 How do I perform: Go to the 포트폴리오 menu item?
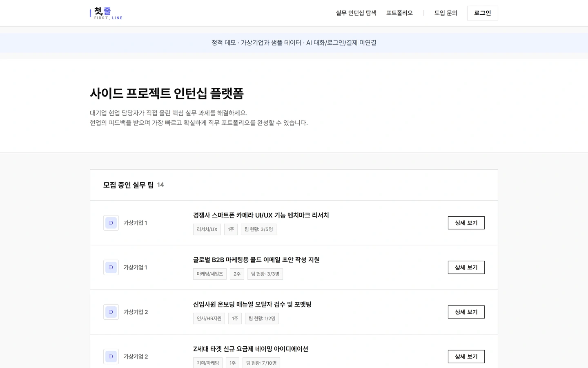point(399,13)
